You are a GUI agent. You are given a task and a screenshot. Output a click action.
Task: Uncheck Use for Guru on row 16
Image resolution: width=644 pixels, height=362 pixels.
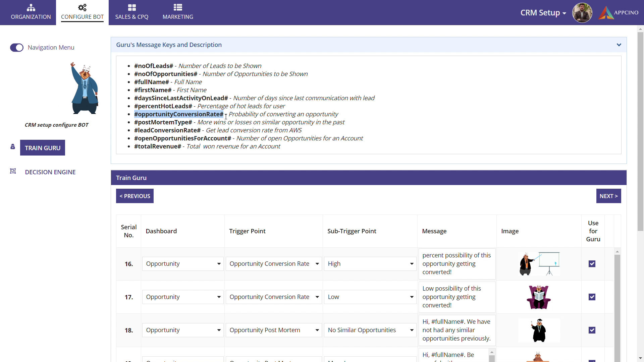tap(592, 264)
